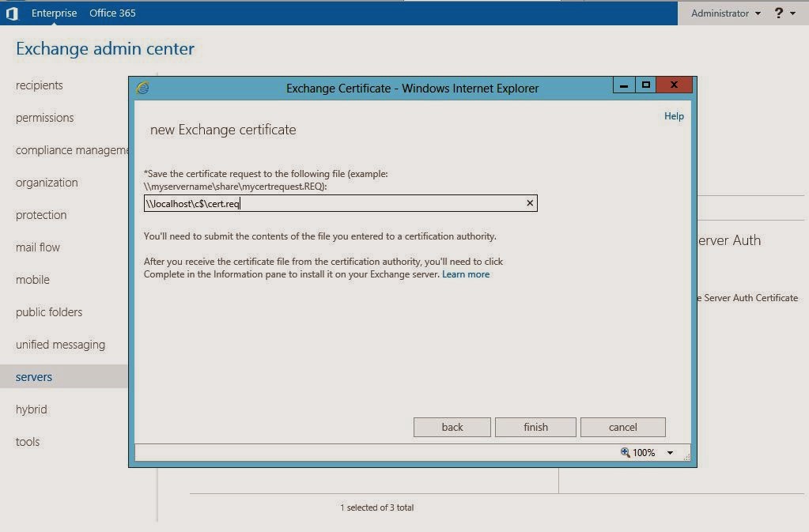This screenshot has width=809, height=532.
Task: Click the Office logo icon in top bar
Action: tap(12, 13)
